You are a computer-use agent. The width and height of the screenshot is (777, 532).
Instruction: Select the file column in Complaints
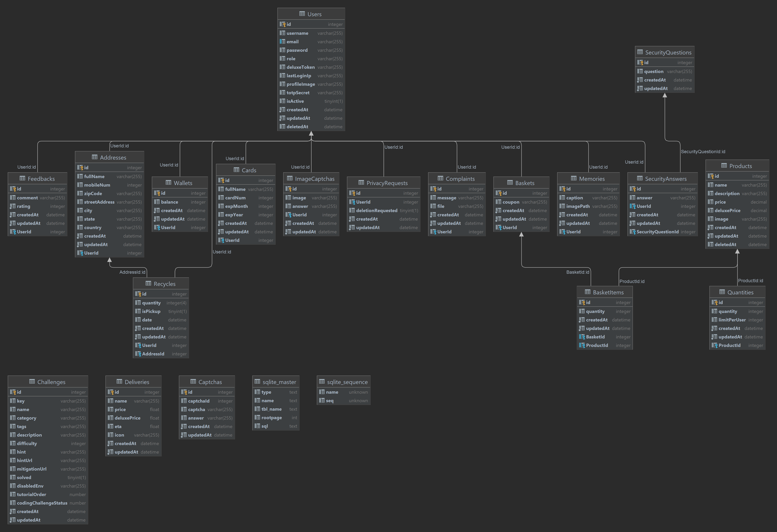click(x=457, y=206)
